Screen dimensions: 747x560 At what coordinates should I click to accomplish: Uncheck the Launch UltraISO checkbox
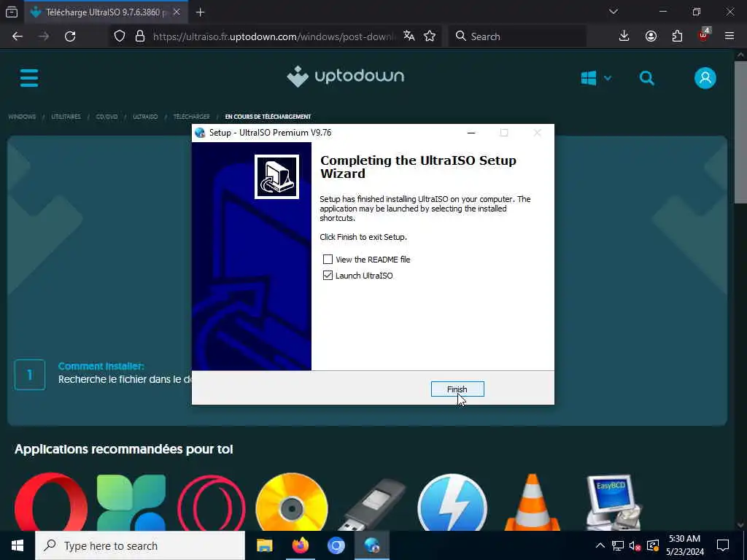(328, 275)
